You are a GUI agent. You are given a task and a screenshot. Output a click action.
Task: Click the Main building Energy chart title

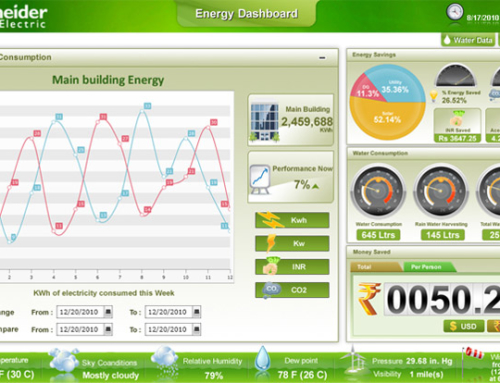[x=108, y=80]
